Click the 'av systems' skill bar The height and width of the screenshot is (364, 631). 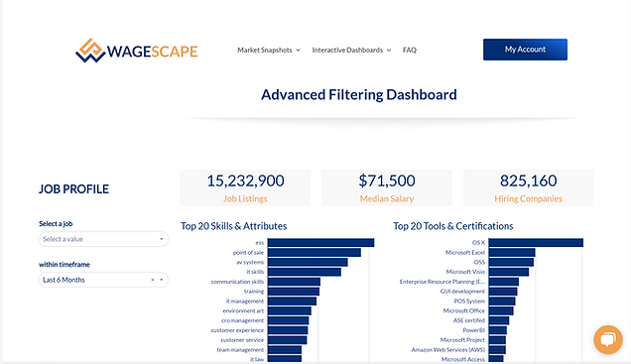308,262
